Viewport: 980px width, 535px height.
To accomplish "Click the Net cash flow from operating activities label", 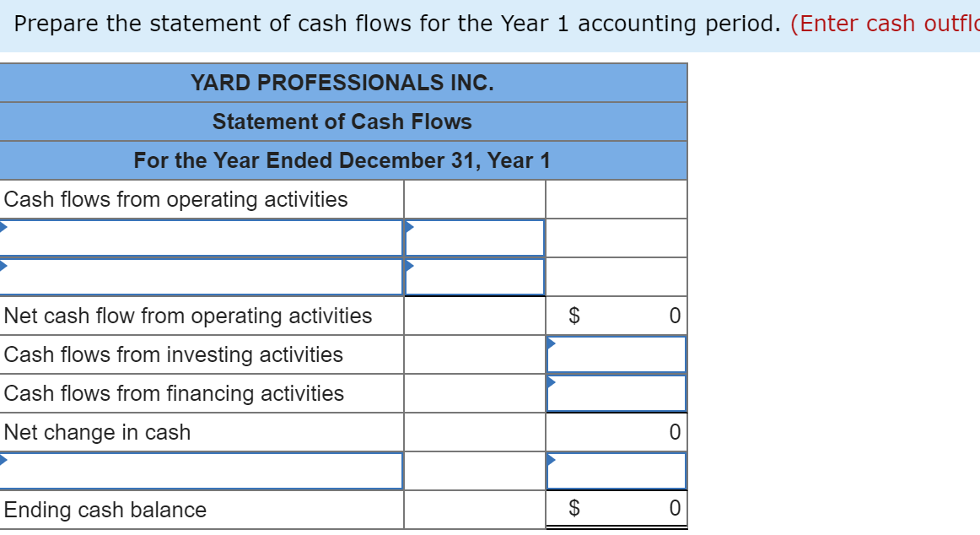I will pyautogui.click(x=187, y=316).
